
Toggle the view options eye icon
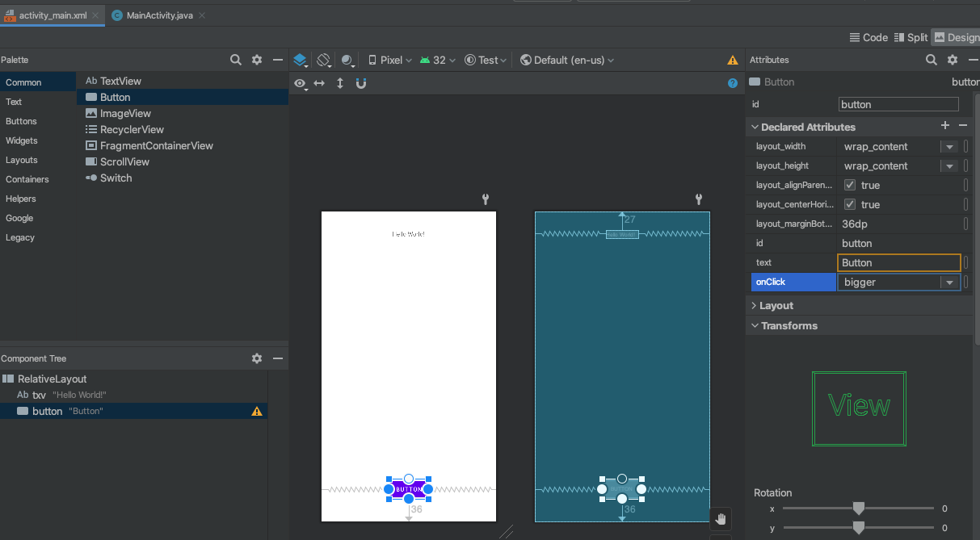pos(300,83)
